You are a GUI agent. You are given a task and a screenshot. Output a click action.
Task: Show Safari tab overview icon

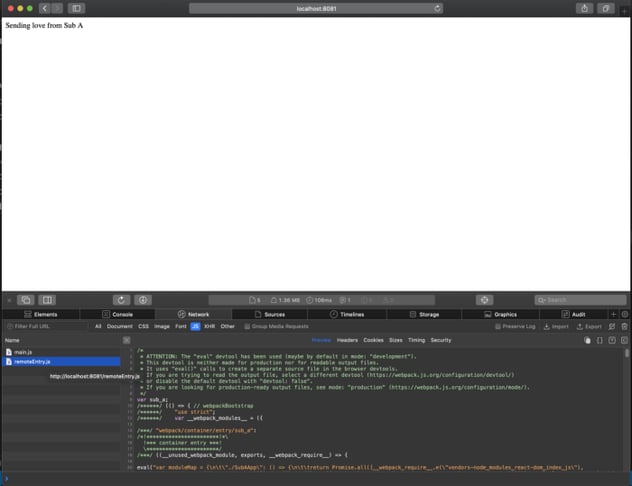(x=605, y=8)
